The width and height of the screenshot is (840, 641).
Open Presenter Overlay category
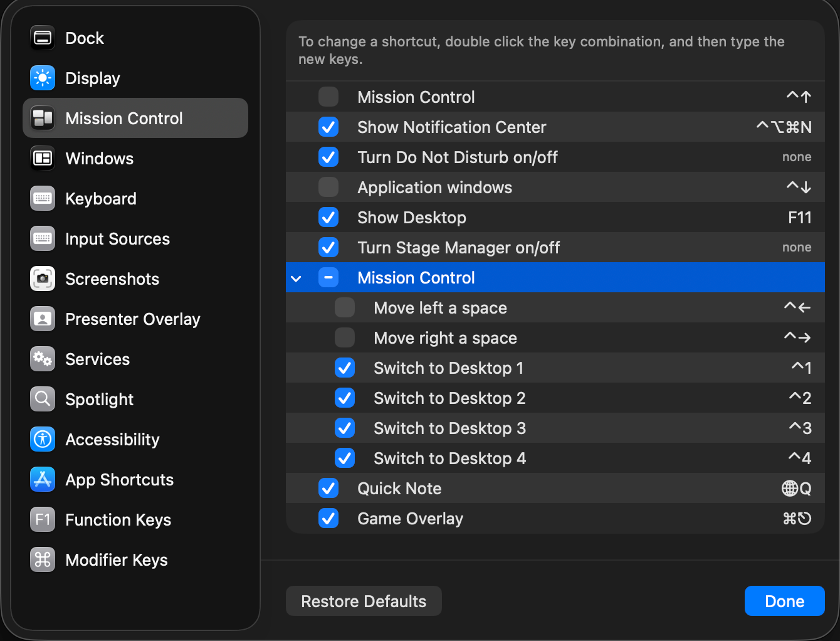click(135, 319)
